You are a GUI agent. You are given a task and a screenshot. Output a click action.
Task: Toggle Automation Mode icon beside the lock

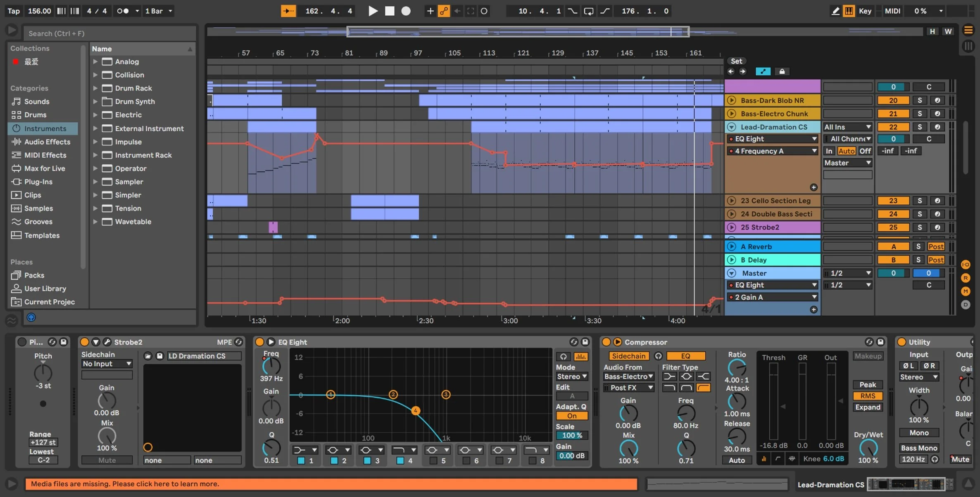tap(763, 71)
